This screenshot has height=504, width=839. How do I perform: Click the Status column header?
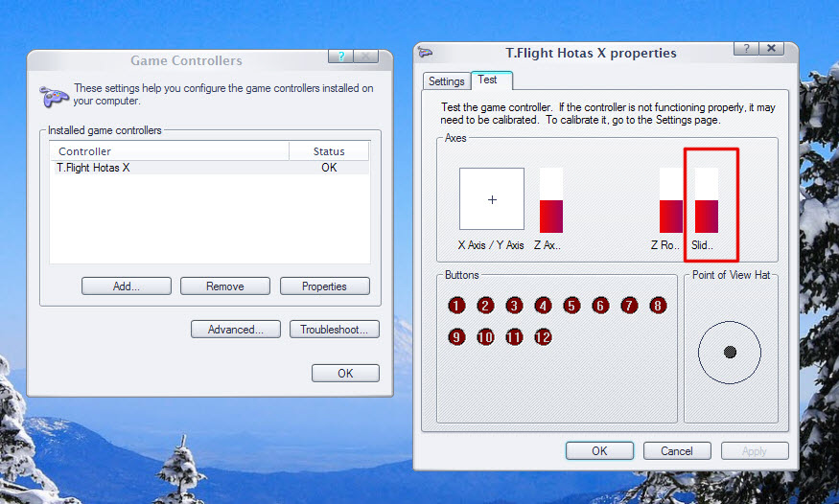click(329, 151)
